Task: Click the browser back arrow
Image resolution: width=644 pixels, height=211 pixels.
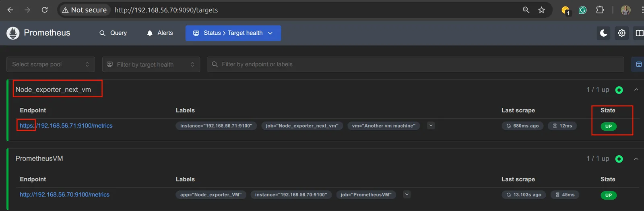Action: point(10,10)
